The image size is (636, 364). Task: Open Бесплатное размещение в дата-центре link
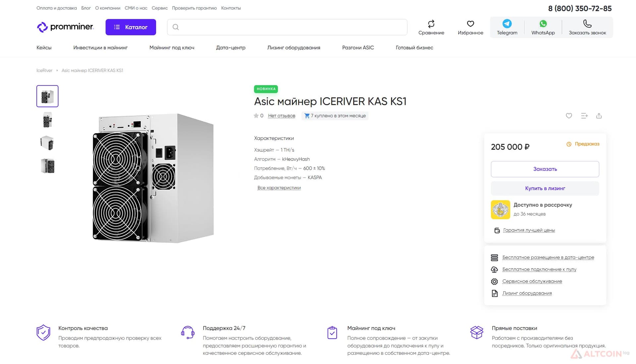coord(548,257)
